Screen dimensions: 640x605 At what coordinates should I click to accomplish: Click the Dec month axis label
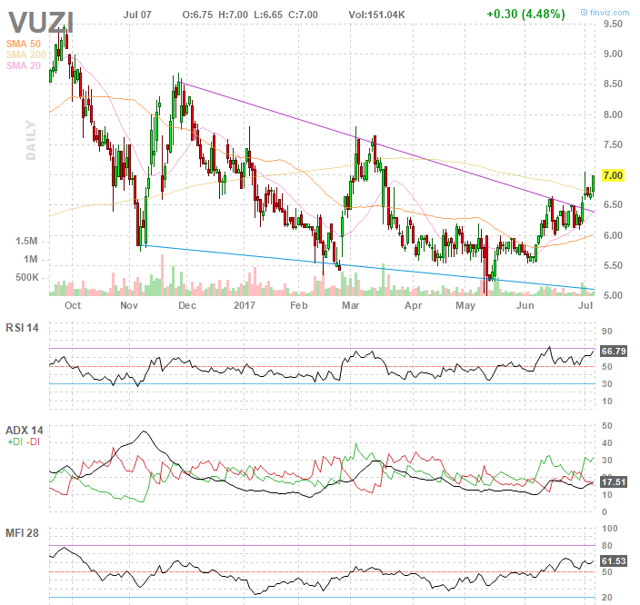(187, 305)
